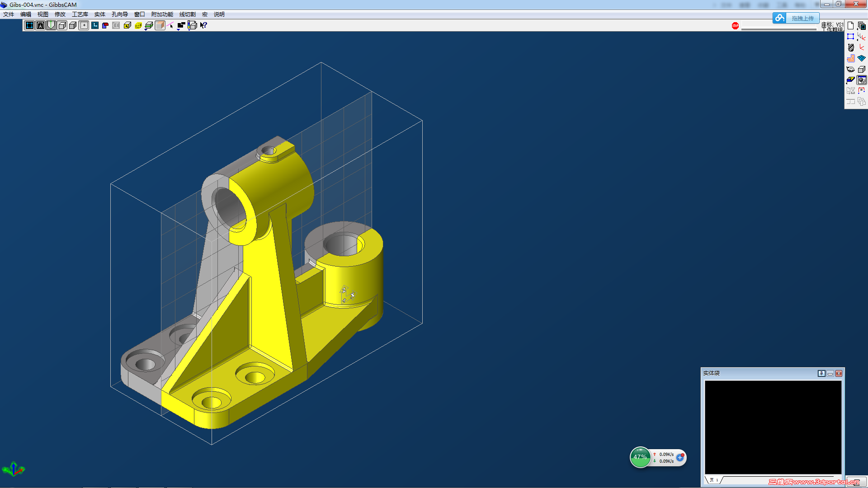Click the progress bar under the cloud button
The width and height of the screenshot is (868, 488).
click(779, 28)
